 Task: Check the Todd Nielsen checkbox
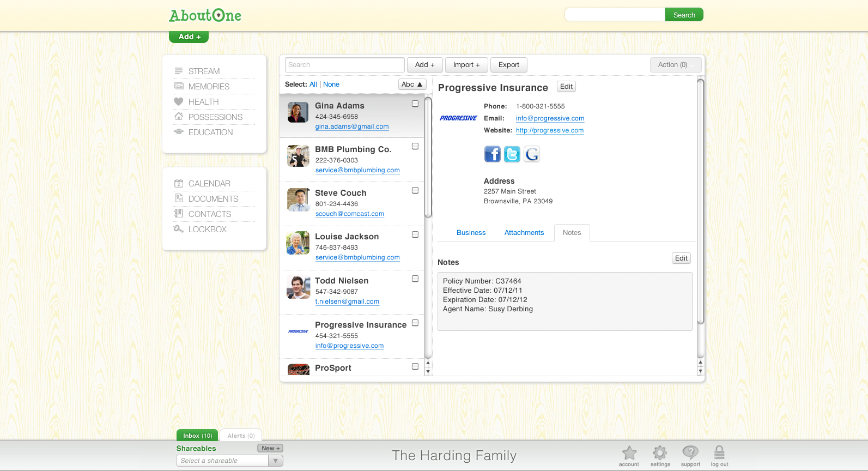(x=415, y=279)
